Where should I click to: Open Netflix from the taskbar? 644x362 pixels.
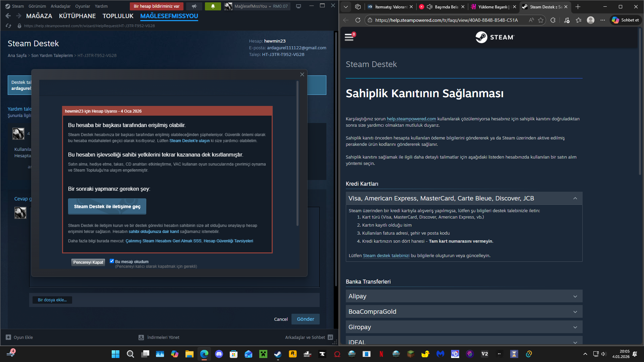point(381,354)
